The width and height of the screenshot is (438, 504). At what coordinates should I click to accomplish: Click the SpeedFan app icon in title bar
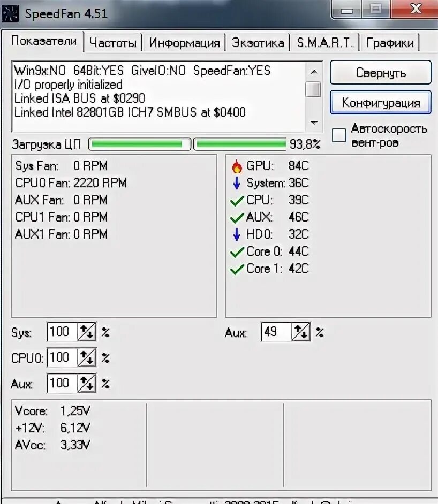[10, 14]
